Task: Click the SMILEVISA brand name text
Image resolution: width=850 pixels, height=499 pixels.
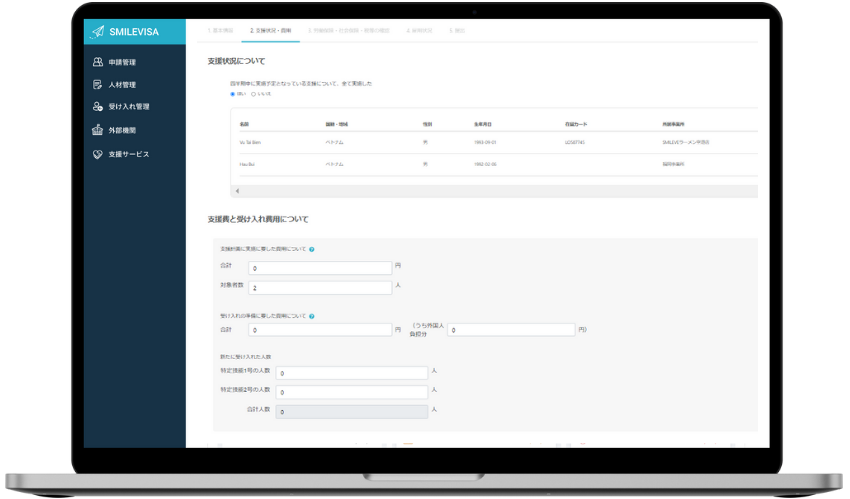Action: coord(134,32)
